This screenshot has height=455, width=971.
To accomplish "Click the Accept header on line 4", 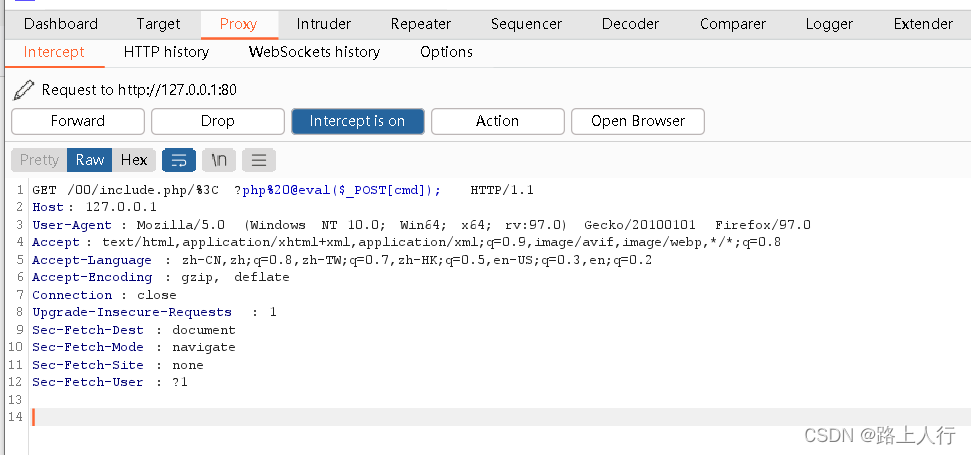I will pyautogui.click(x=406, y=243).
